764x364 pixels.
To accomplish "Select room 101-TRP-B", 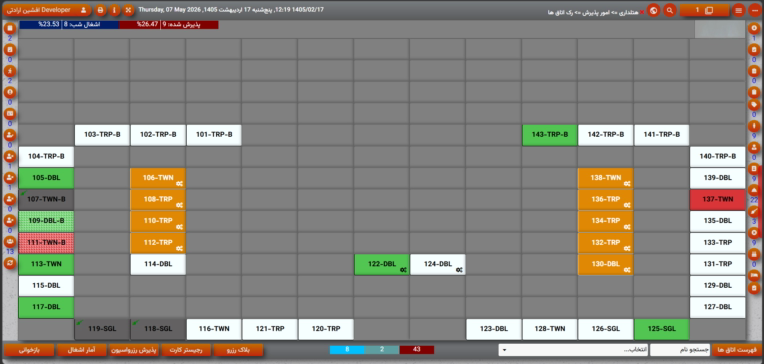I will click(213, 135).
